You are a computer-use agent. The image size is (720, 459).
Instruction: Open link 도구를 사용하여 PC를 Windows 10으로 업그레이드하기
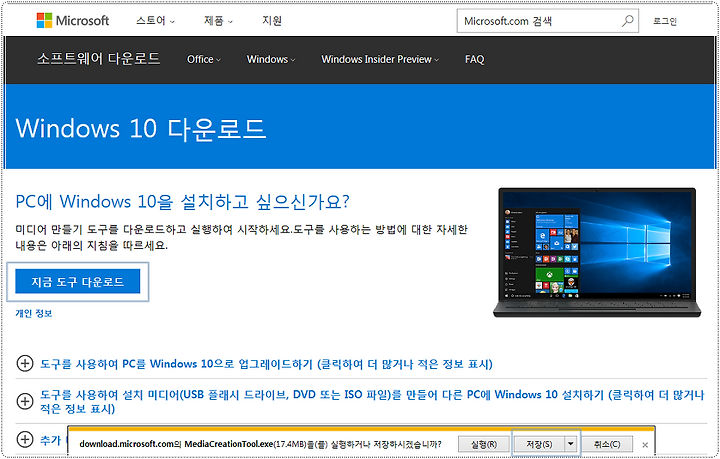[x=266, y=364]
